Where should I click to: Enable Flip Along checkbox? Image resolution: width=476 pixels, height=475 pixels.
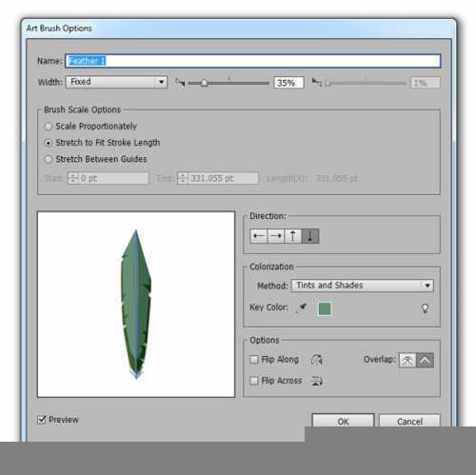(254, 360)
